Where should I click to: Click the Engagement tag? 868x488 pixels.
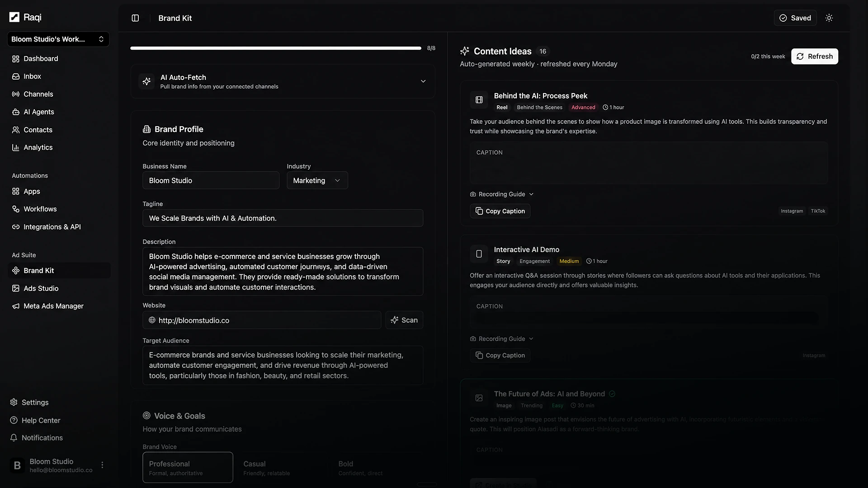535,261
